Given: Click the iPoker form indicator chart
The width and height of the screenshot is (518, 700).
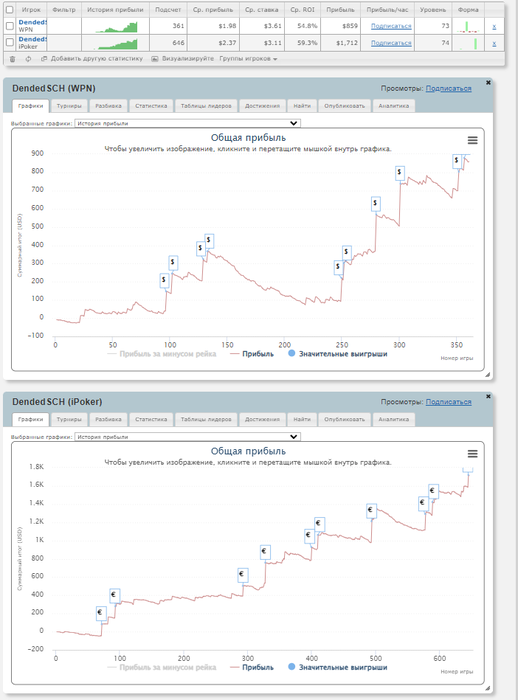Looking at the screenshot, I should coord(468,43).
